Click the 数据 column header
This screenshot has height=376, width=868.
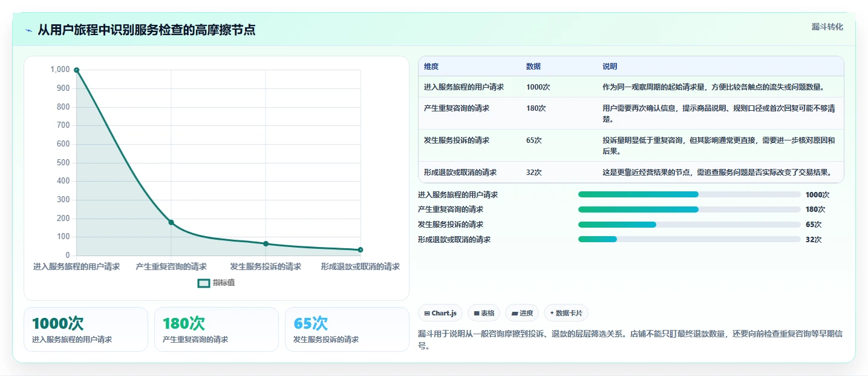tap(534, 67)
